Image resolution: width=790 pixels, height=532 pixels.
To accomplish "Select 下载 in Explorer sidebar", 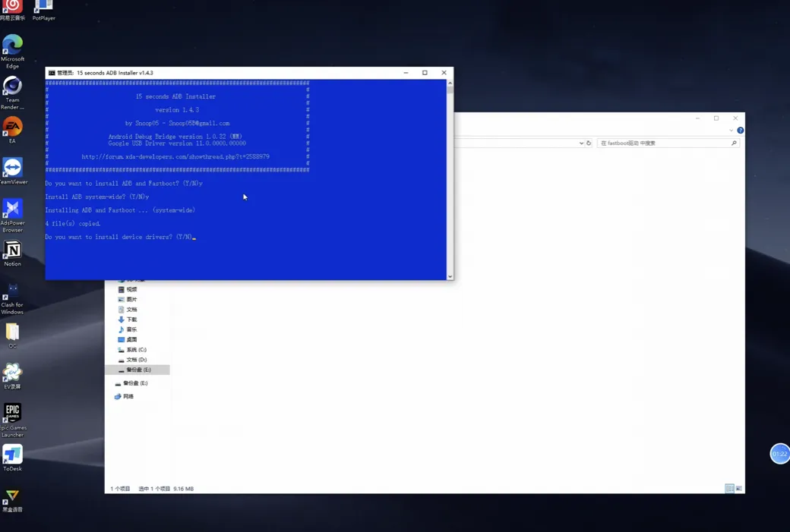I will click(131, 320).
